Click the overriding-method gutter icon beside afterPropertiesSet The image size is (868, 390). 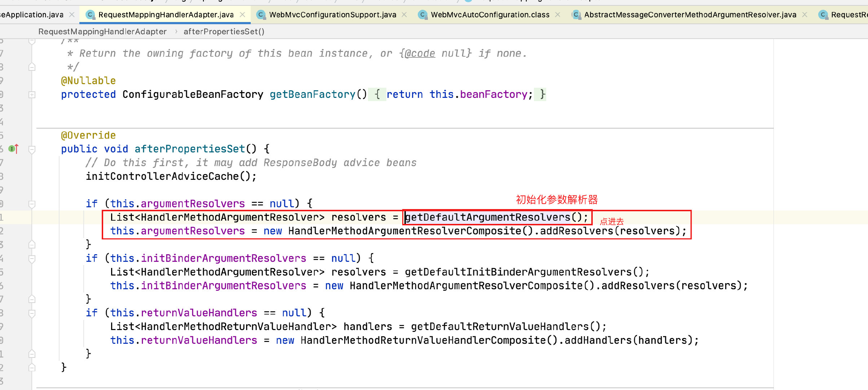[x=13, y=148]
